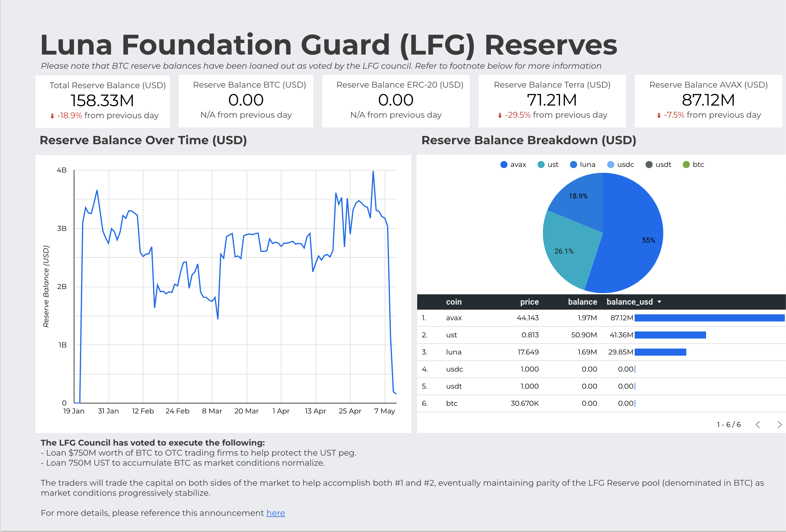
Task: Select the luna coin cell
Action: [x=453, y=352]
